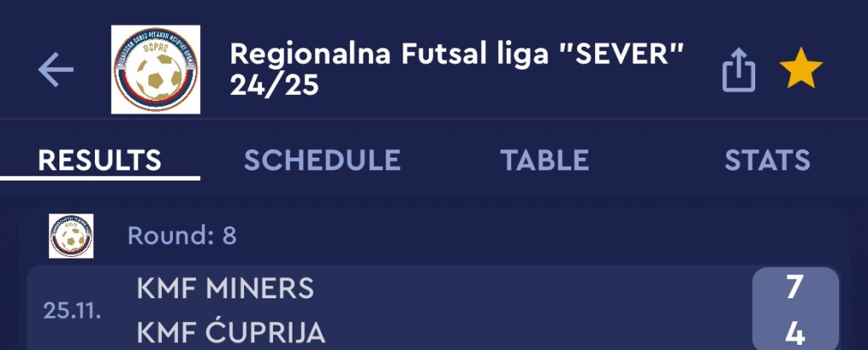Open the TABLE tab
Screen dimensions: 868x350
544,160
